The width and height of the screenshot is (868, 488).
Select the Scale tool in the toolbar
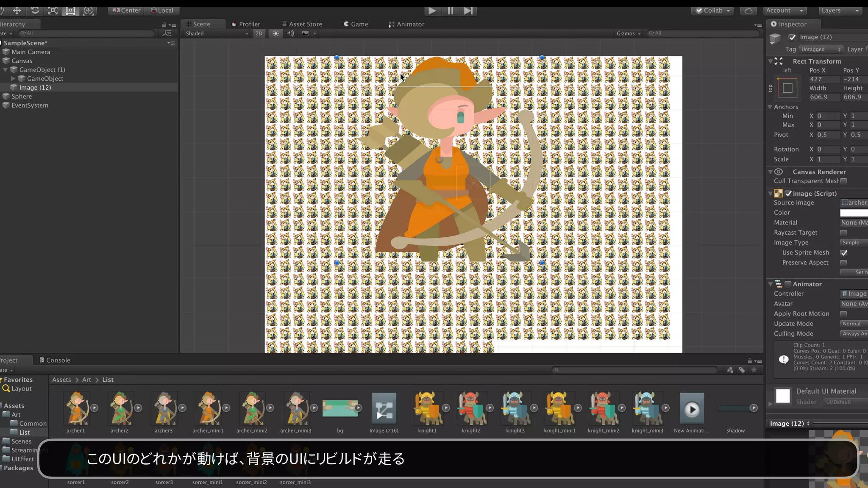[53, 11]
